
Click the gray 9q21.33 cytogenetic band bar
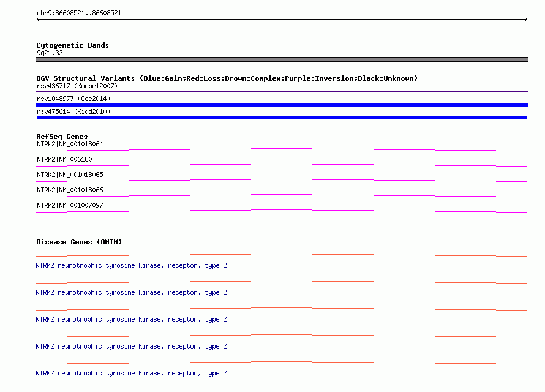(x=282, y=59)
